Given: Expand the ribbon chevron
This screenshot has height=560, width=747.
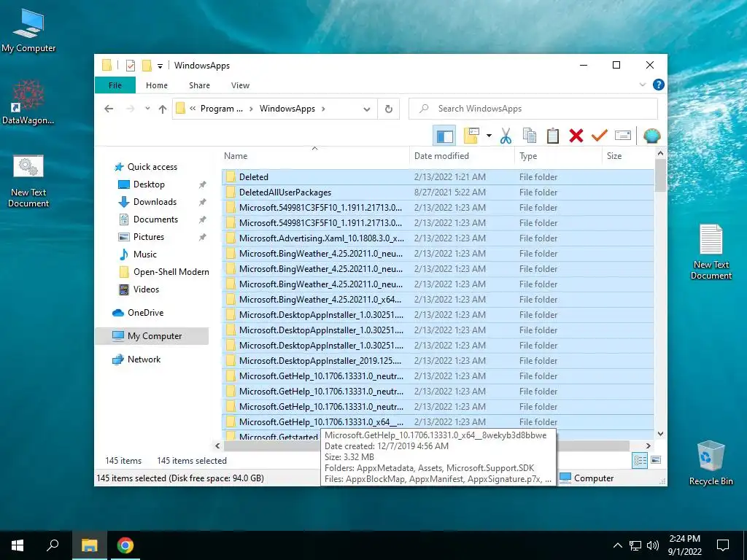Looking at the screenshot, I should click(643, 85).
